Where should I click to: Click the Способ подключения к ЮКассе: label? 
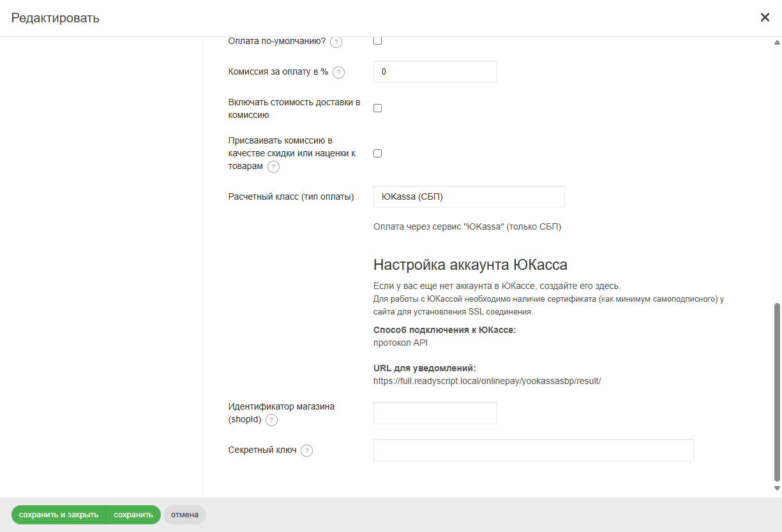[444, 330]
